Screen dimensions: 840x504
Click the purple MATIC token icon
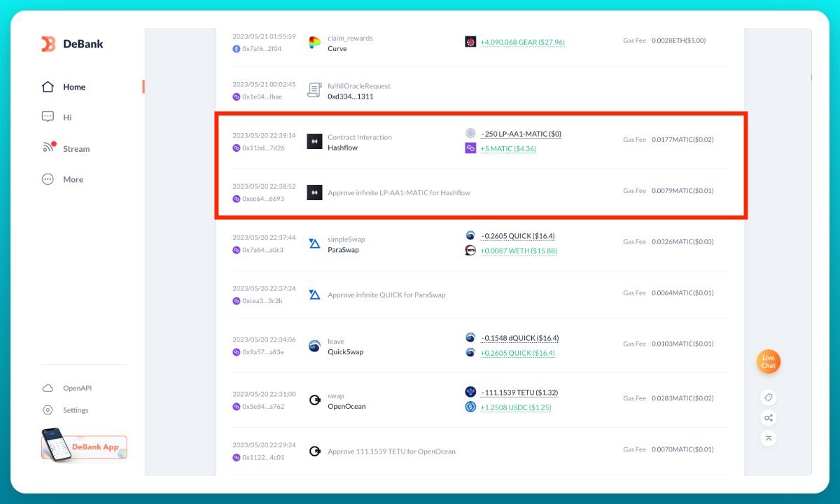tap(470, 148)
